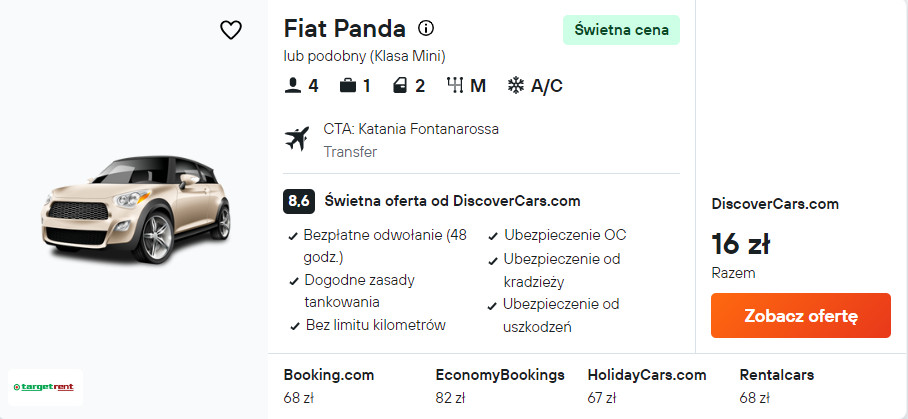Click the passenger seats icon
Screen dimensions: 908x419
tap(293, 86)
